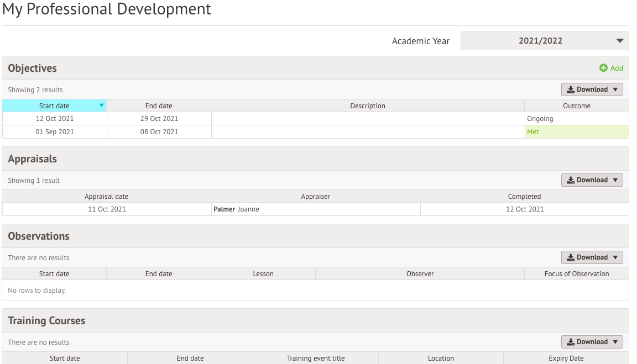Sort Objectives by Outcome column
637x364 pixels.
[577, 106]
